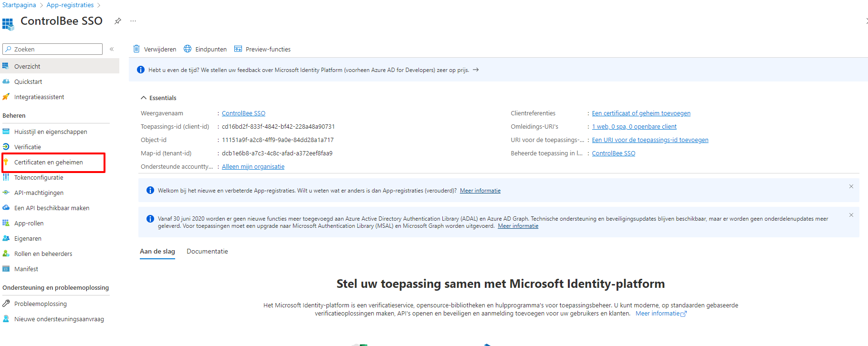Open the more options ellipsis beside title
The width and height of the screenshot is (868, 346).
(133, 21)
